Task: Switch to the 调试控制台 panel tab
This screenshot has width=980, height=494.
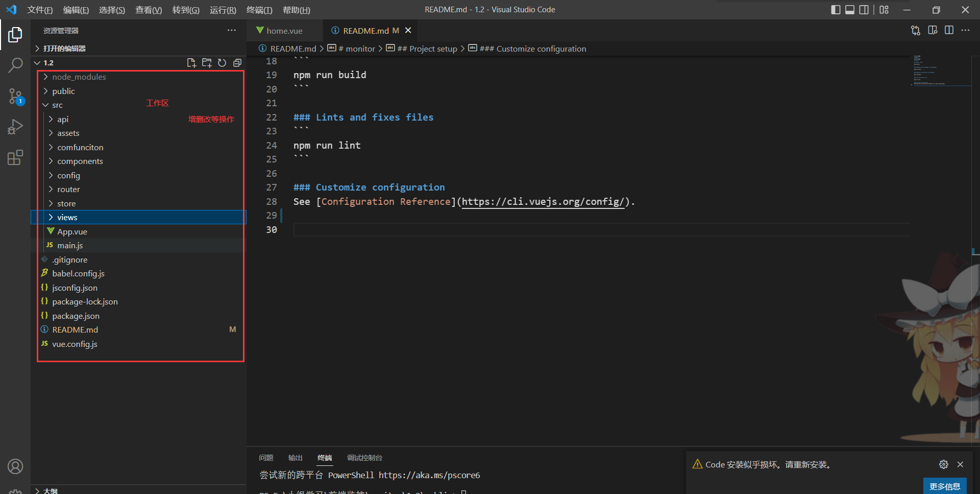Action: (x=364, y=458)
